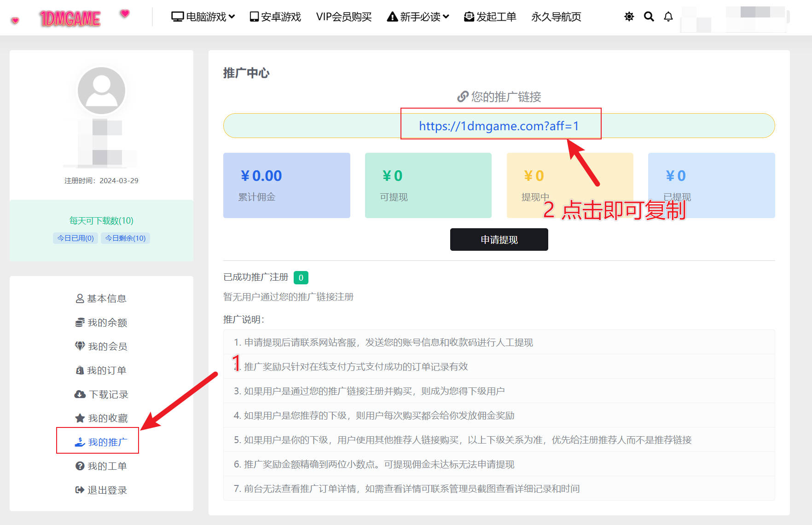Open 我的会员 with diamond icon
Image resolution: width=812 pixels, height=525 pixels.
click(x=101, y=346)
